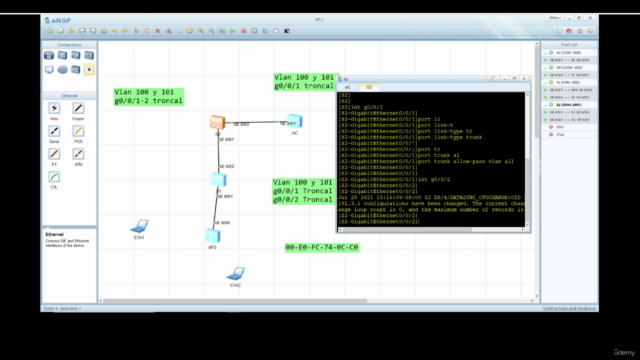Click the 00-E0-FC-74-0C-C0 note label

point(322,247)
